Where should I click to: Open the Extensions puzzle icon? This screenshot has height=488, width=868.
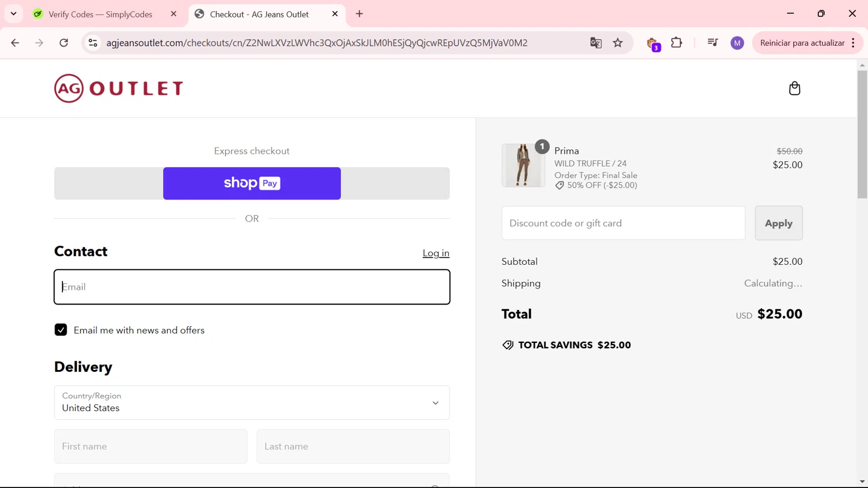[676, 43]
